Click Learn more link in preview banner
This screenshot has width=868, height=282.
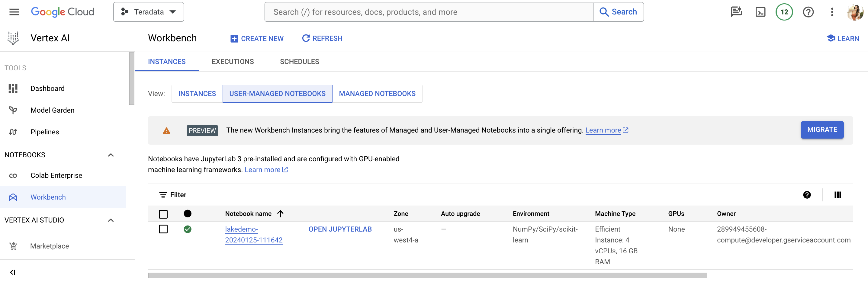pyautogui.click(x=606, y=130)
